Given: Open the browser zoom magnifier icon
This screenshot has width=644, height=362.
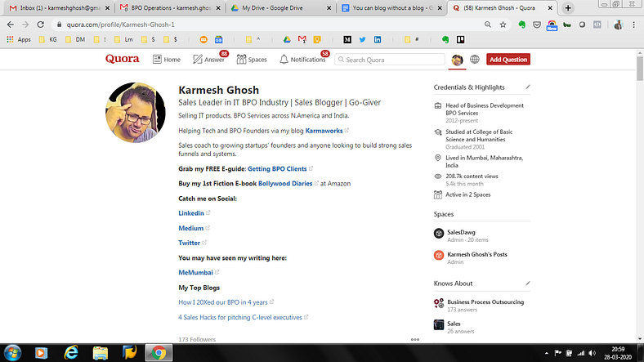Looking at the screenshot, I should (488, 25).
